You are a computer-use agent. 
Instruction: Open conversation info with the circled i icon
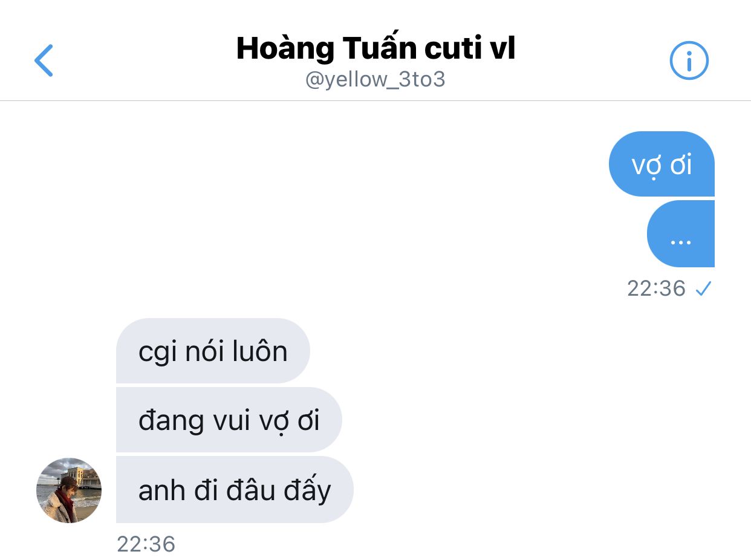pos(689,60)
